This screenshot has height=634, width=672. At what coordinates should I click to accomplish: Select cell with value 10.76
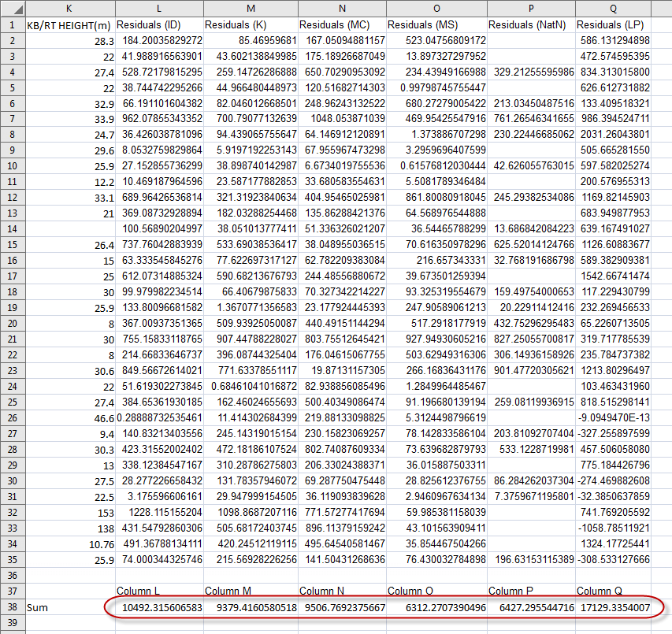pyautogui.click(x=70, y=544)
